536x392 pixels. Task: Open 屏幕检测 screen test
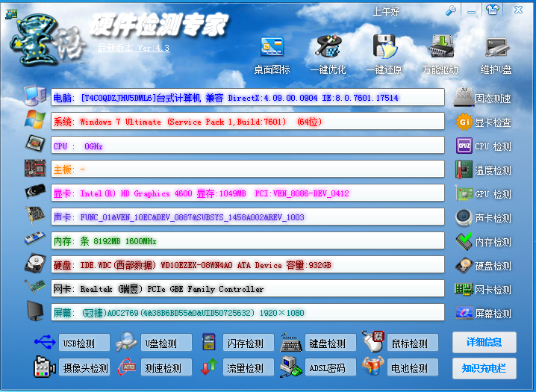(x=483, y=313)
